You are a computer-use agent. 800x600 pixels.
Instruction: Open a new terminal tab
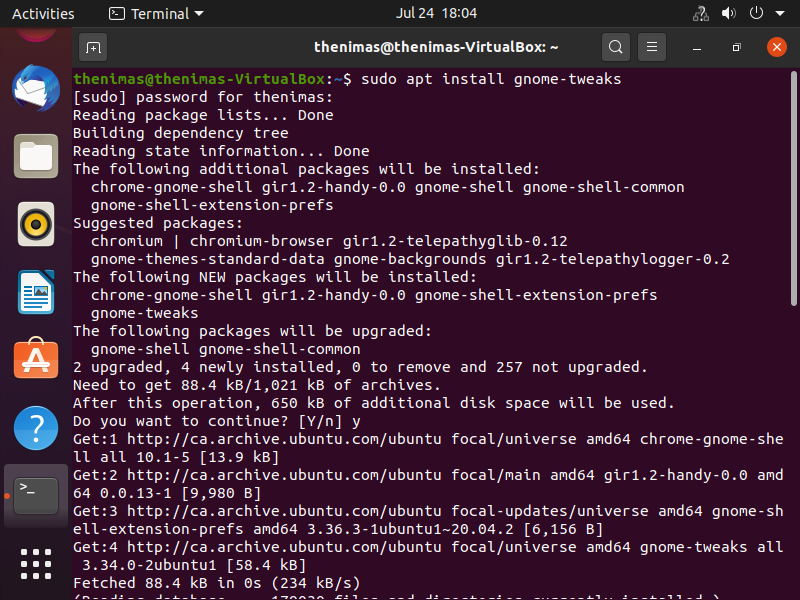(93, 47)
